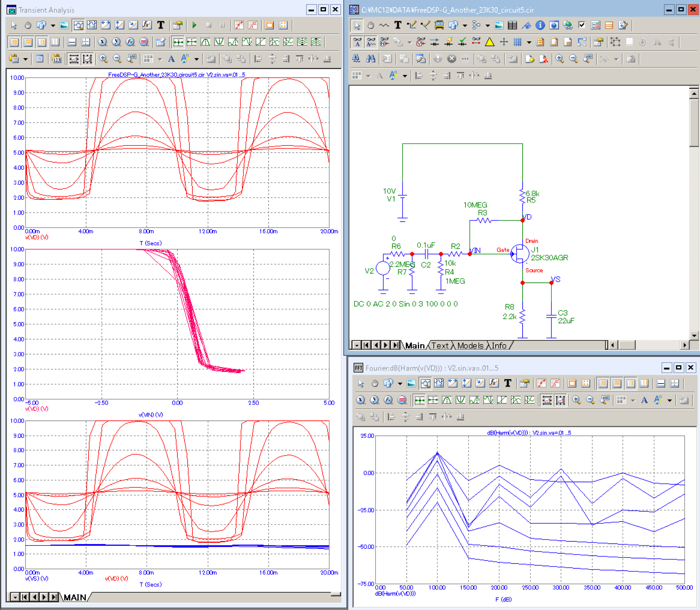Open the Numeric Output icon in Transient Analysis
700x610 pixels.
pos(56,59)
